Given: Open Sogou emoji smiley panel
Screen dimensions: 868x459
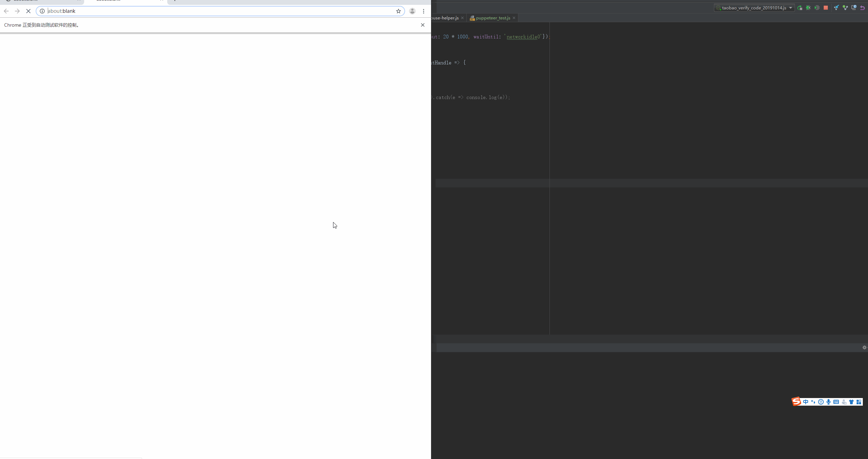Looking at the screenshot, I should tap(821, 402).
